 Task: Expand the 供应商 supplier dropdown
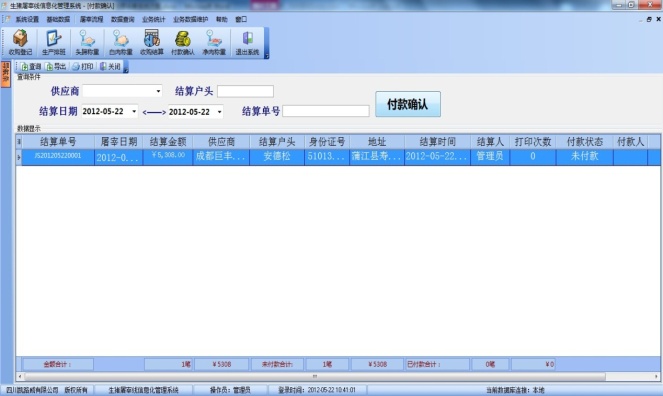point(158,91)
